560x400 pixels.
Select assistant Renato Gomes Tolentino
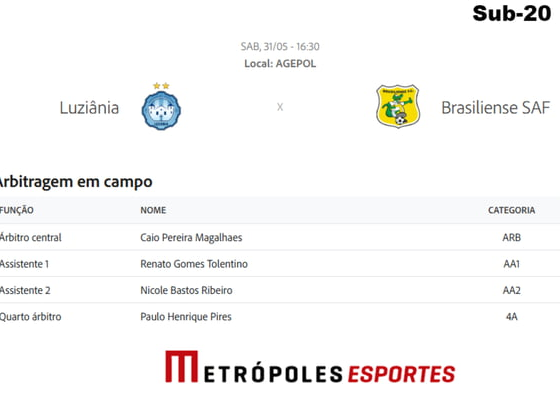tap(194, 264)
